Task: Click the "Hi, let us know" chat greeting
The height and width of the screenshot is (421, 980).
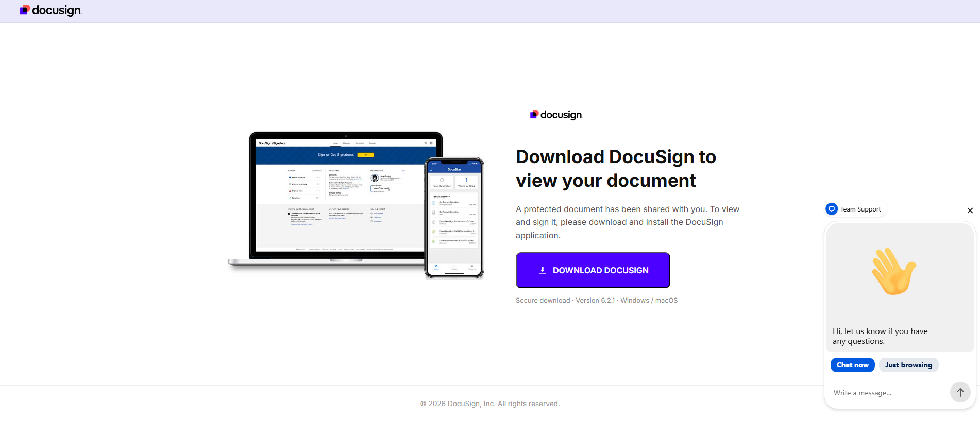Action: click(x=880, y=336)
